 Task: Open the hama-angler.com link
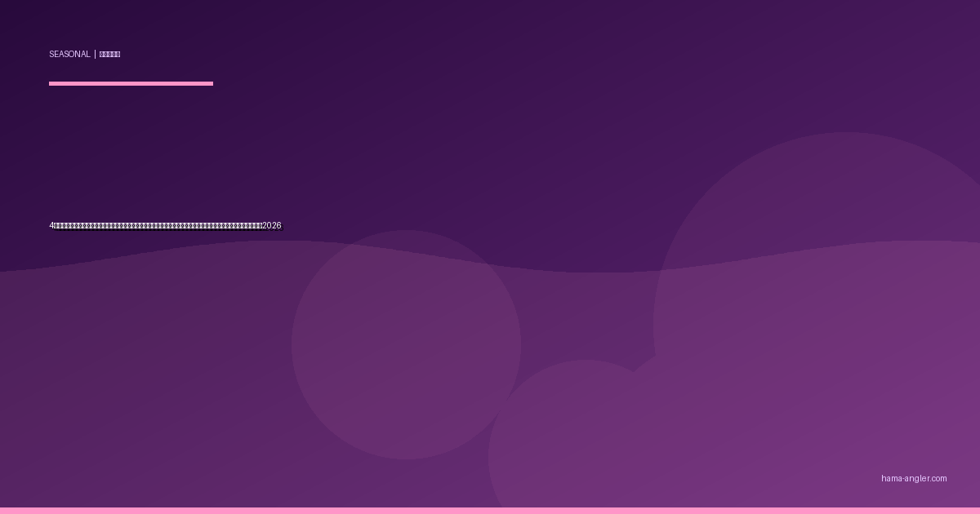(x=914, y=479)
